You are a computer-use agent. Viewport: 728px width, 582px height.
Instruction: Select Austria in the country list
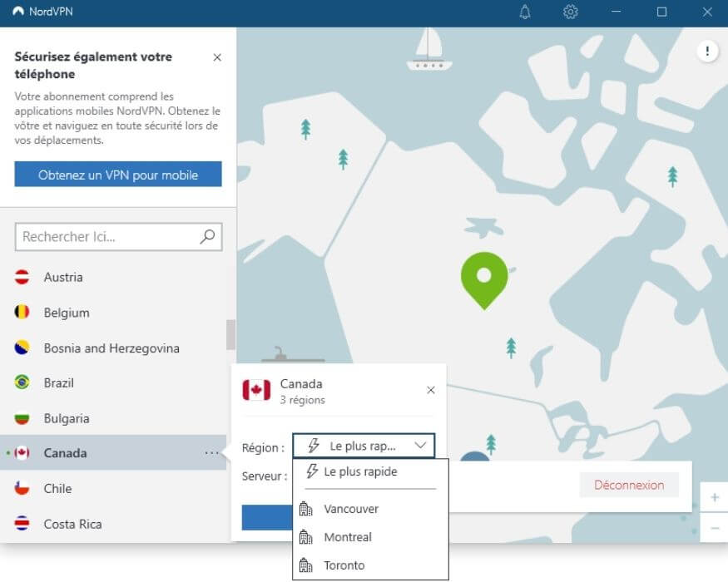click(113, 277)
